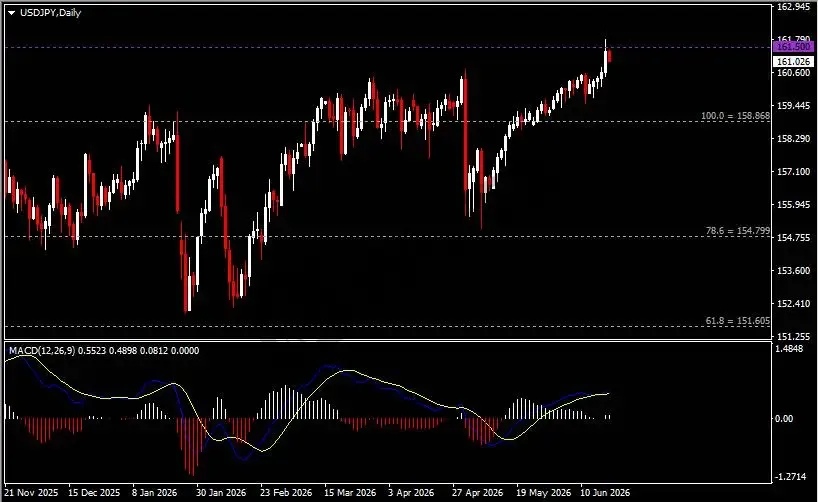The height and width of the screenshot is (502, 818).
Task: Select the purple 161.500 price level tag
Action: click(x=793, y=47)
